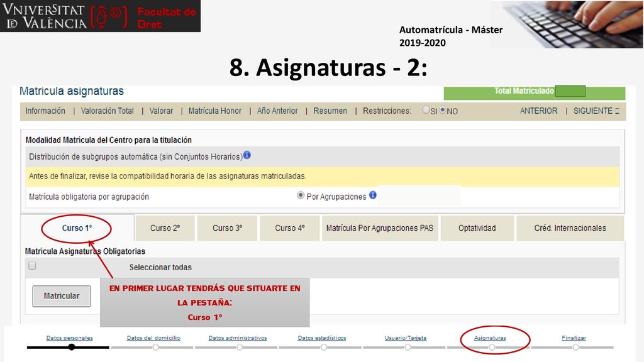Viewport: 644px width, 362px height.
Task: Go to the Datos administrativos step
Action: [x=238, y=337]
